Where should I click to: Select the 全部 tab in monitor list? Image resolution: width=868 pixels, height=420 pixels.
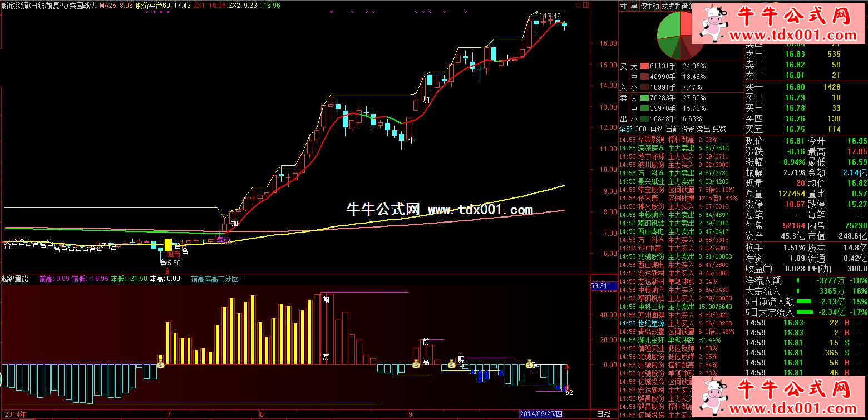click(x=627, y=129)
